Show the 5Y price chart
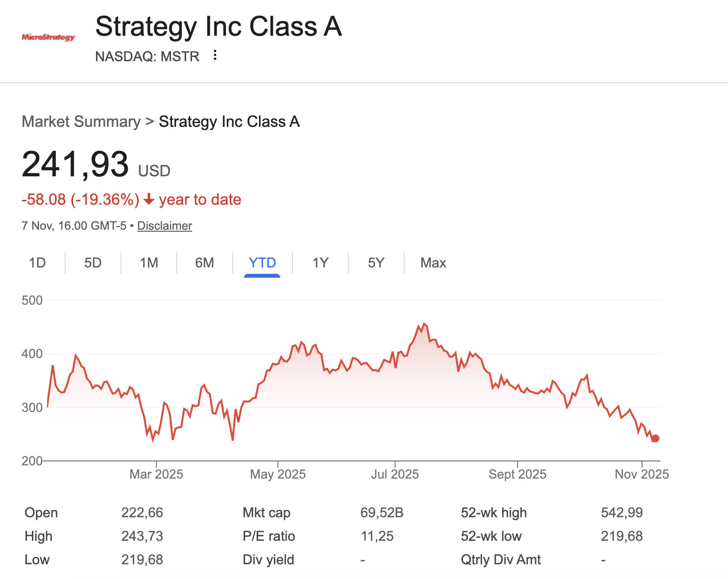The width and height of the screenshot is (728, 579). coord(376,263)
